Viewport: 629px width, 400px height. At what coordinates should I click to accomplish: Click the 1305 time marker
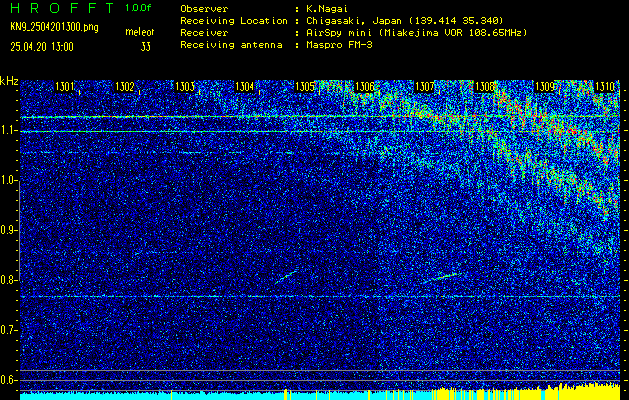tap(305, 87)
